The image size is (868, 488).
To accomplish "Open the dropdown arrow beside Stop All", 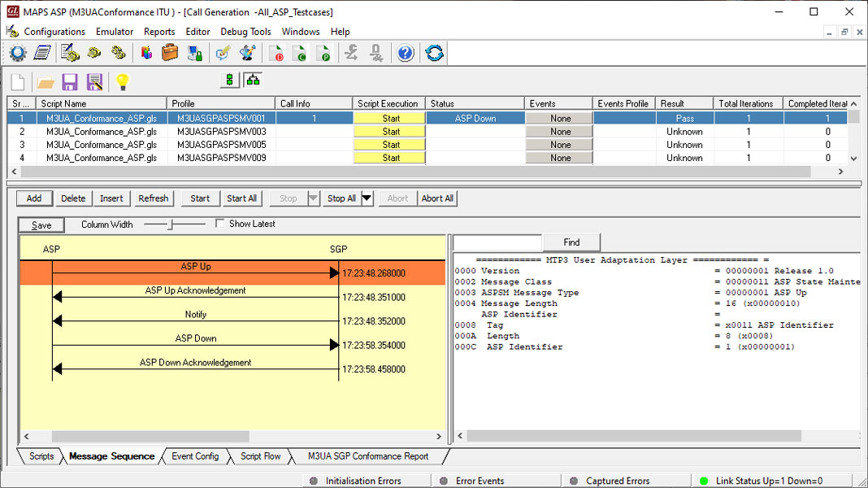I will tap(367, 198).
